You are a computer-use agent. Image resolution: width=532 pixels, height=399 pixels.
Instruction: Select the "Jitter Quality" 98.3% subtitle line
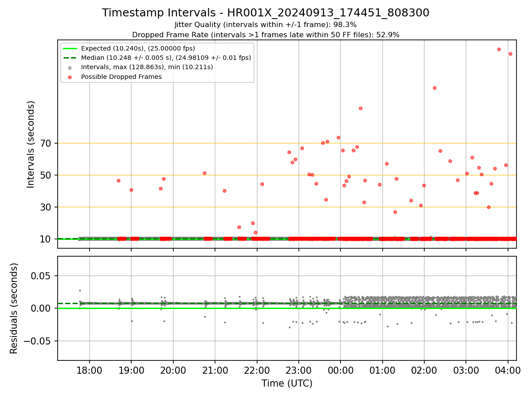(266, 25)
